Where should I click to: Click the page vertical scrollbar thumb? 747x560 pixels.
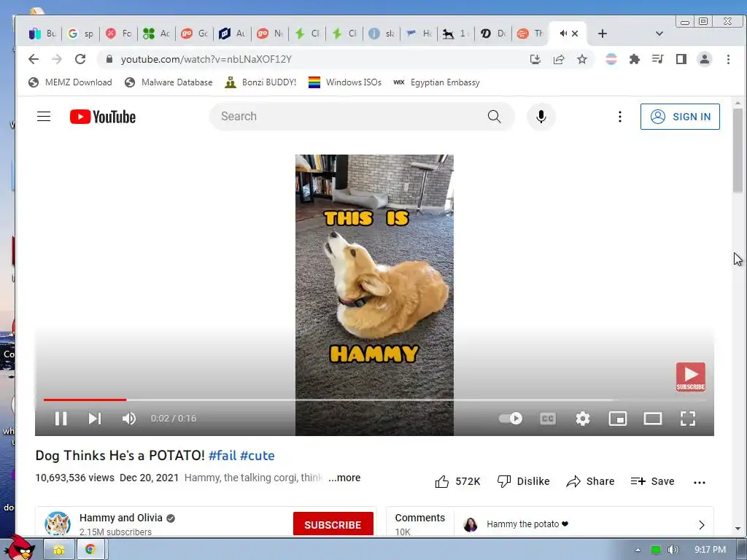point(738,150)
